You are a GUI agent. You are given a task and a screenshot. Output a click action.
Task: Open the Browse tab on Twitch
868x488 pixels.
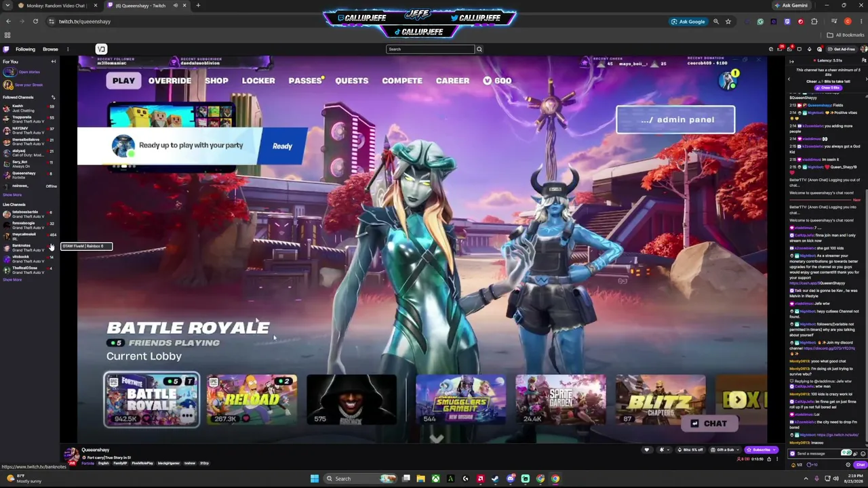50,49
